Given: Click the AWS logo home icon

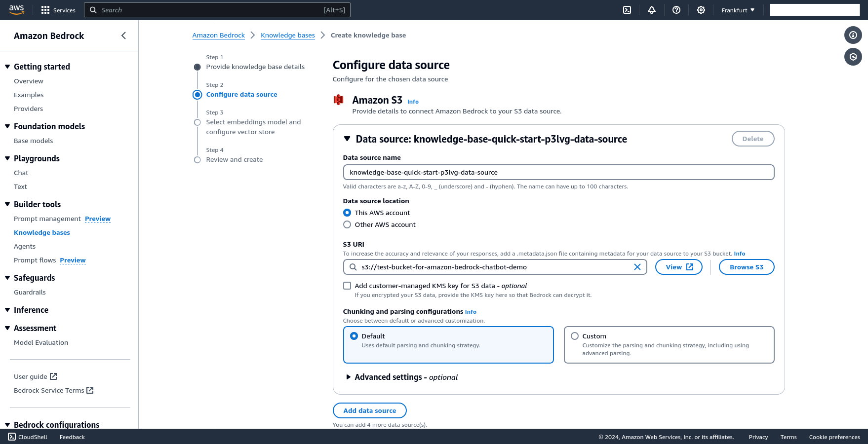Looking at the screenshot, I should tap(16, 10).
